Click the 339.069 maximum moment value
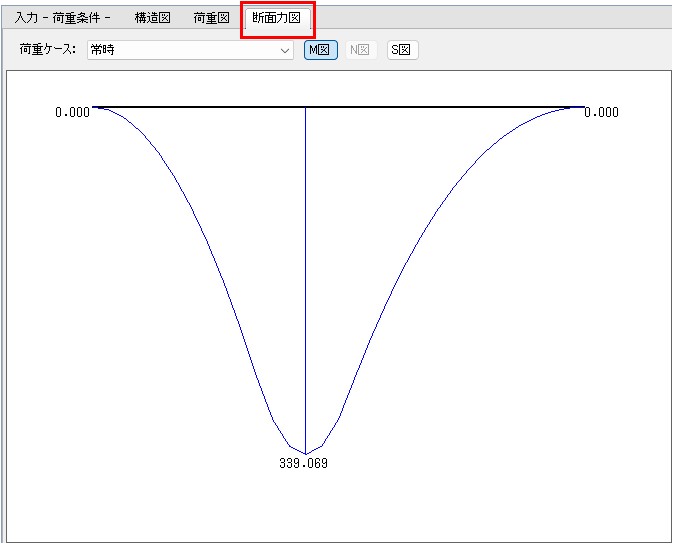This screenshot has width=673, height=544. pos(303,463)
